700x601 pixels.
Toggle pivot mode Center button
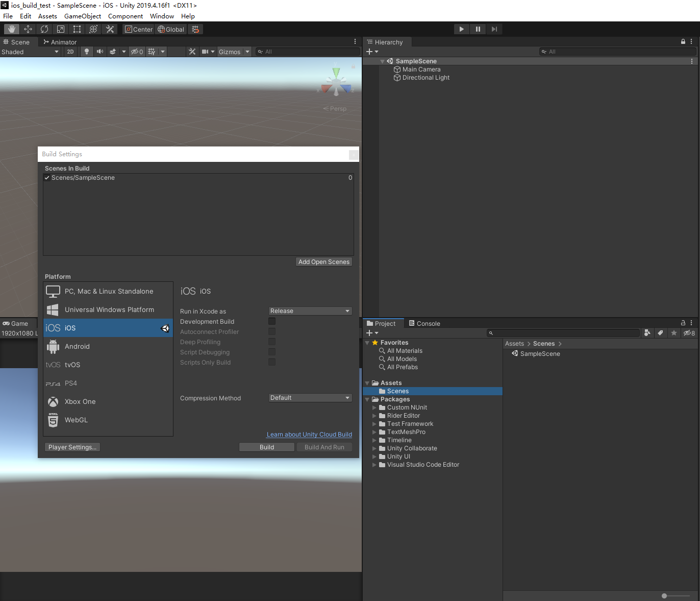click(x=139, y=29)
